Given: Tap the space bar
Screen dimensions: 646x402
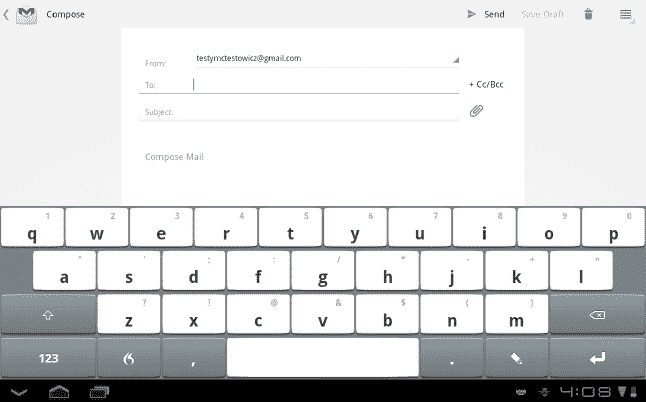Looking at the screenshot, I should [x=323, y=358].
